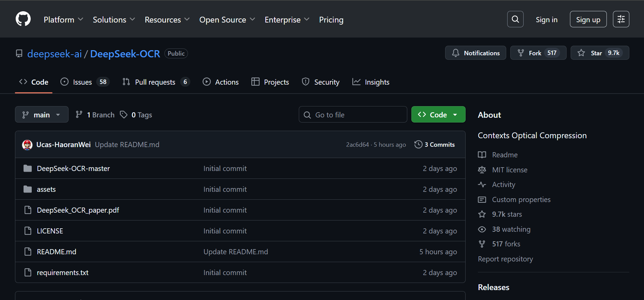This screenshot has width=644, height=300.
Task: Click the Star icon in Star button
Action: [581, 53]
